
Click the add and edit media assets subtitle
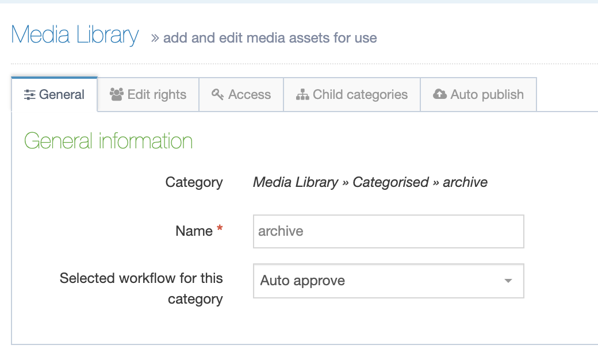pyautogui.click(x=270, y=38)
